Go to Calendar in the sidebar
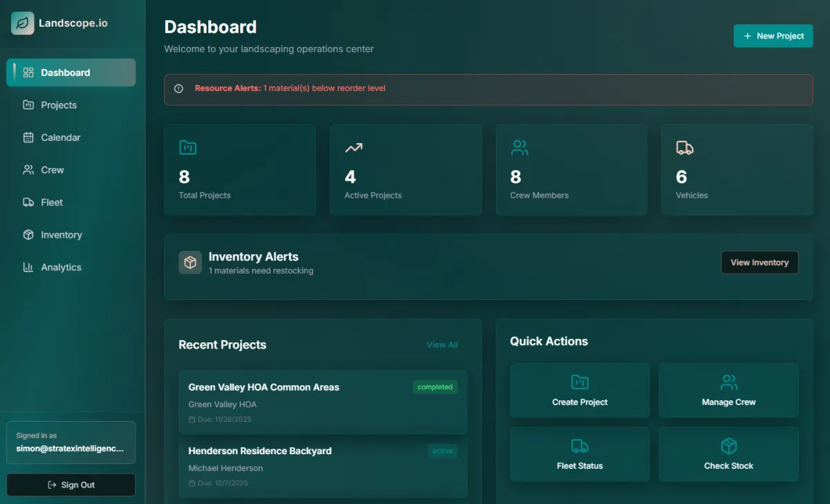 pos(60,138)
